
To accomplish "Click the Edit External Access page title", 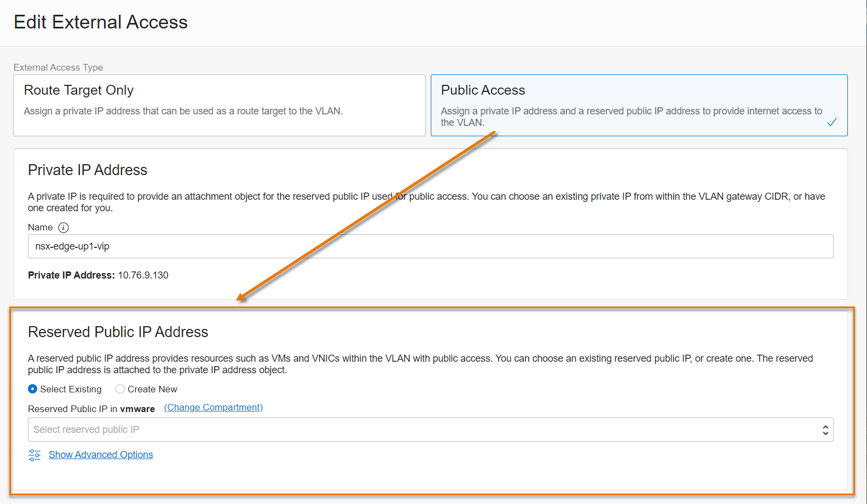I will (101, 22).
